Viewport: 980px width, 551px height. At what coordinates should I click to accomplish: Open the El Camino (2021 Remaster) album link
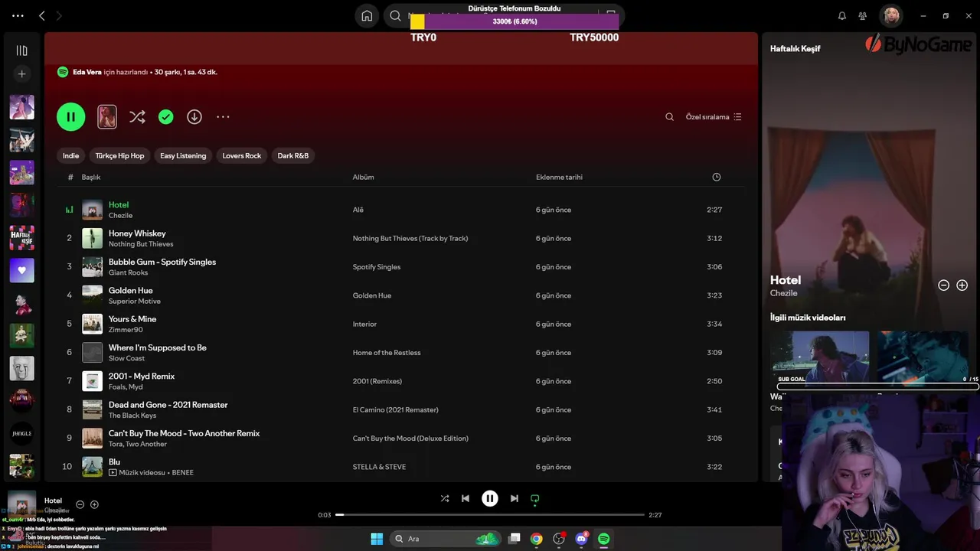[x=396, y=409]
